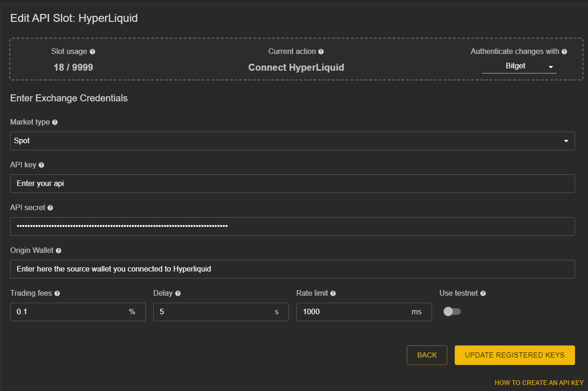
Task: Click the '18 / 9999' slot usage value
Action: 73,67
